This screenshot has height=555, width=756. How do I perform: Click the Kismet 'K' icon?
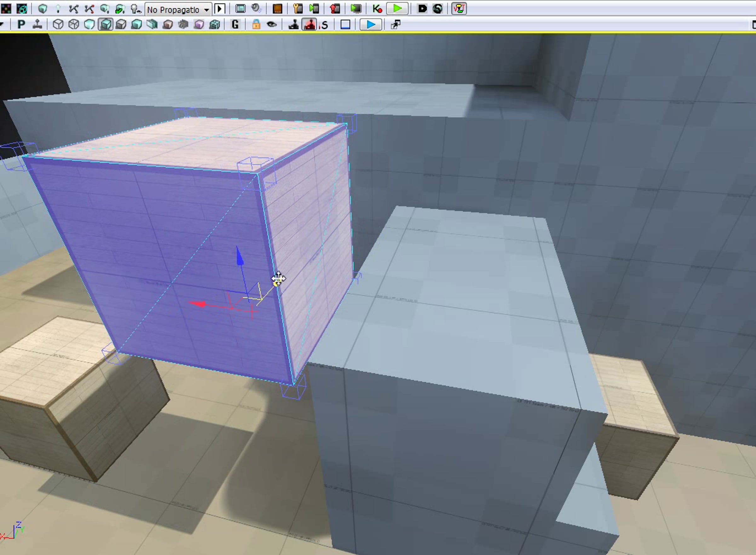pyautogui.click(x=377, y=9)
